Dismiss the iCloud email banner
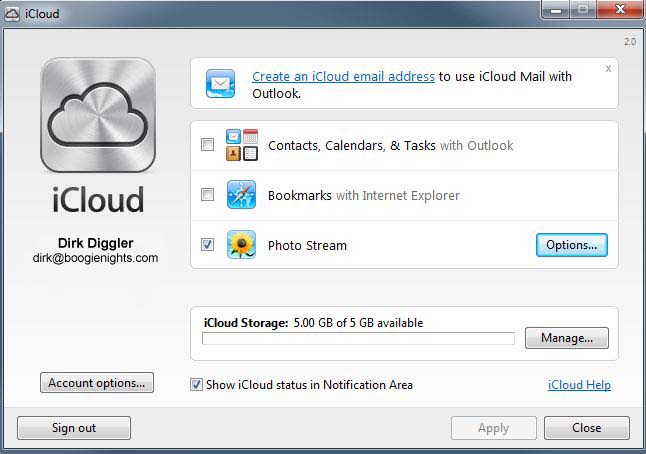 608,69
